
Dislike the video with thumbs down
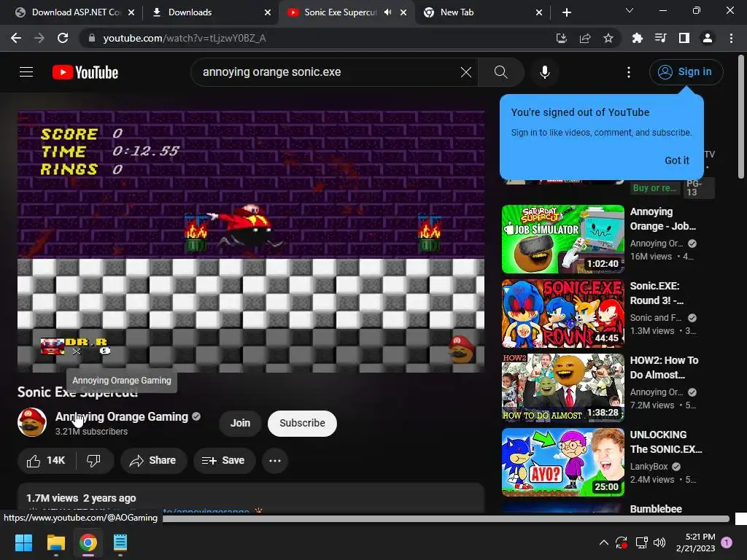tap(94, 461)
